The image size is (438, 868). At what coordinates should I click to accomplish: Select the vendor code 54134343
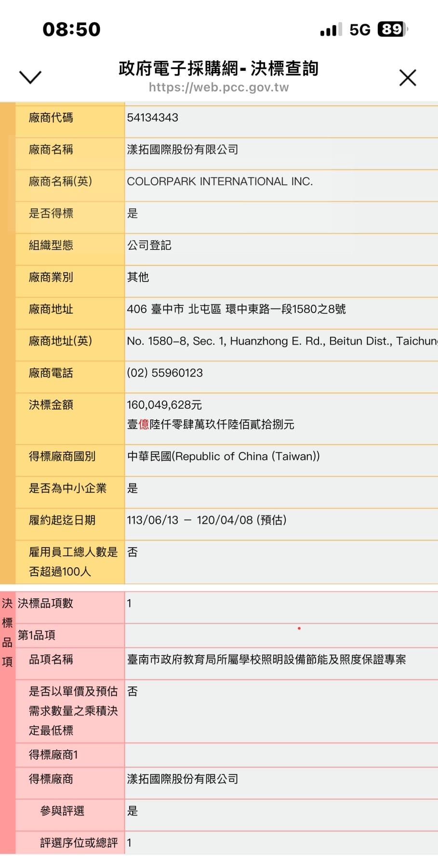click(x=152, y=118)
